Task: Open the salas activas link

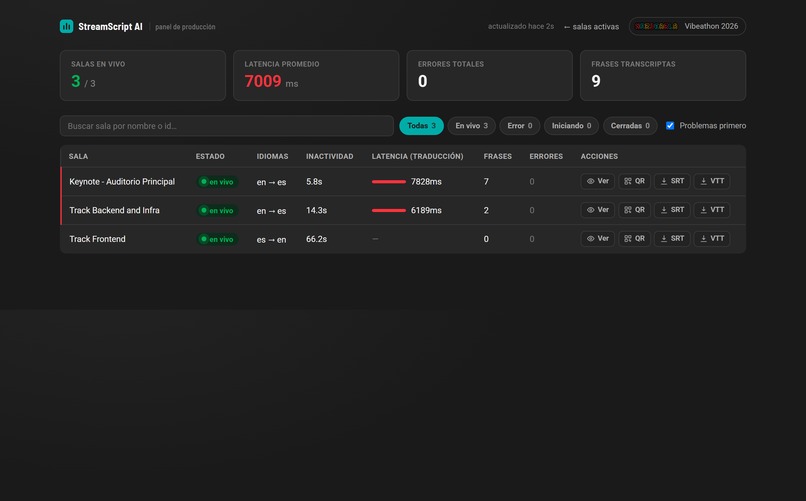Action: (591, 27)
